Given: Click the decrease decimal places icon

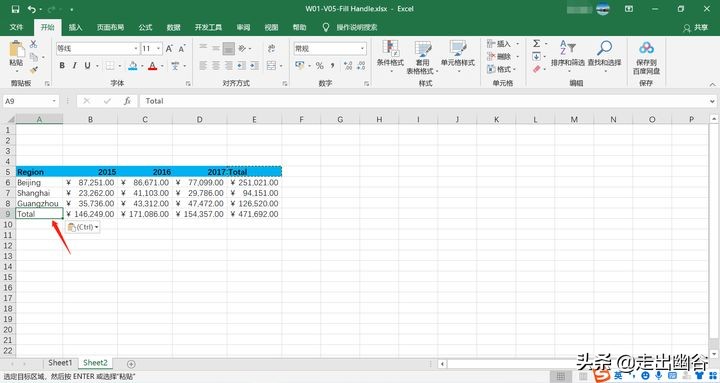Looking at the screenshot, I should click(x=361, y=66).
